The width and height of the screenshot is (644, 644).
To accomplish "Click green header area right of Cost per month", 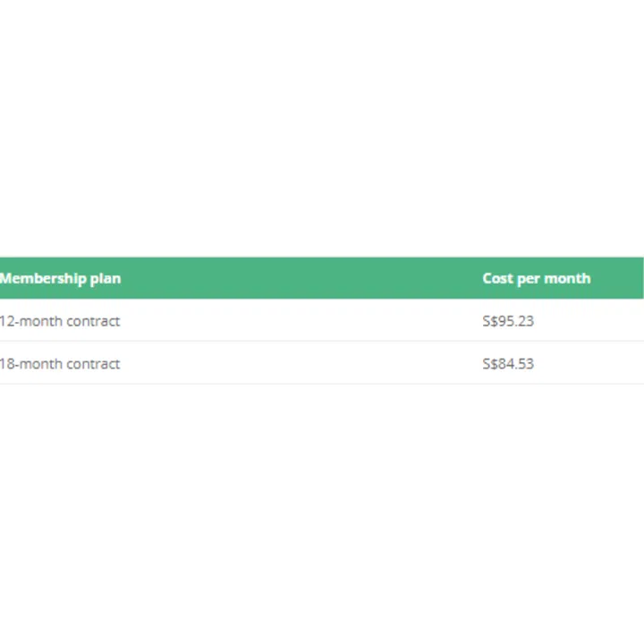I will [619, 278].
